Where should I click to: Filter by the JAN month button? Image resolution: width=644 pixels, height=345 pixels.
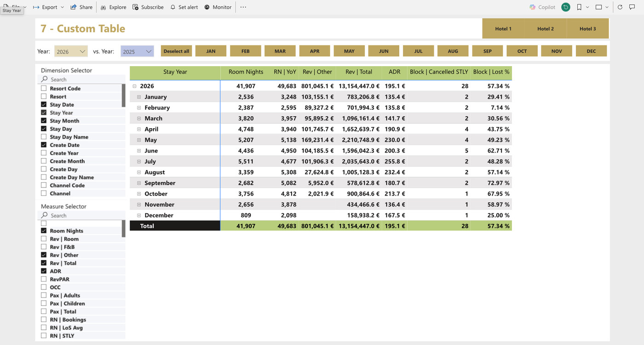pos(211,51)
